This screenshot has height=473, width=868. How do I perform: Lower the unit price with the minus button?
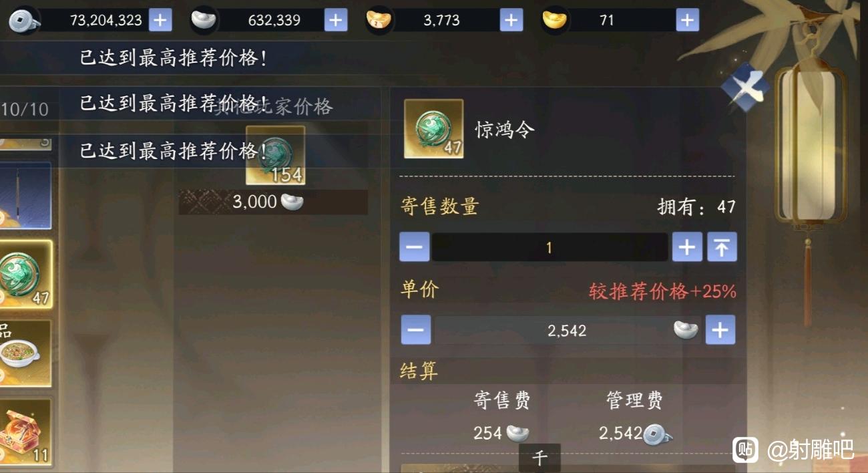point(415,330)
